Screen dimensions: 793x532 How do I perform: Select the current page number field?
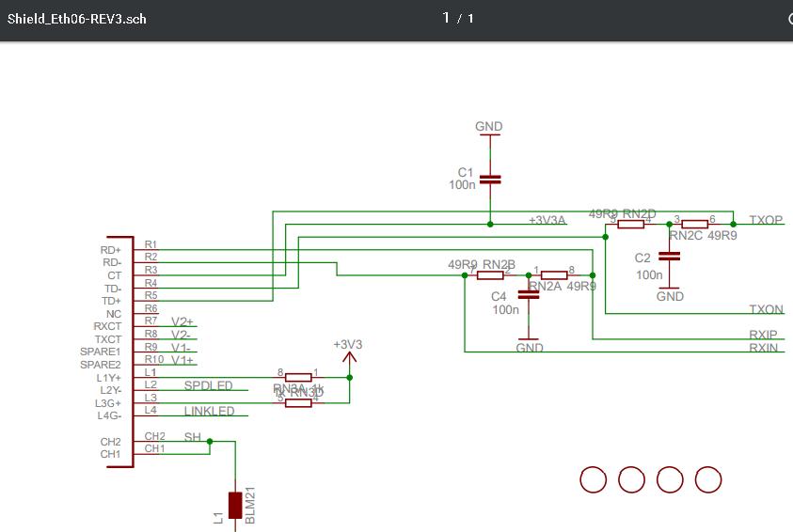446,18
